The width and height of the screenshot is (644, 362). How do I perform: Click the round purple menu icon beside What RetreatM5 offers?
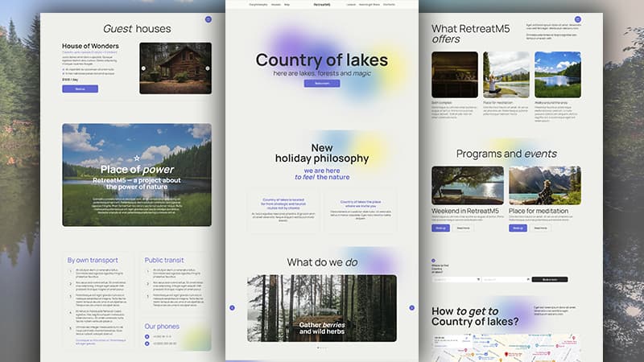point(577,19)
